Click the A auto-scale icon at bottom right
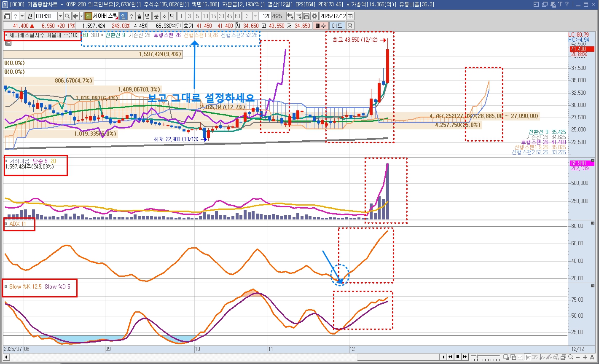Screen dimensions: 599x364 (x=592, y=357)
